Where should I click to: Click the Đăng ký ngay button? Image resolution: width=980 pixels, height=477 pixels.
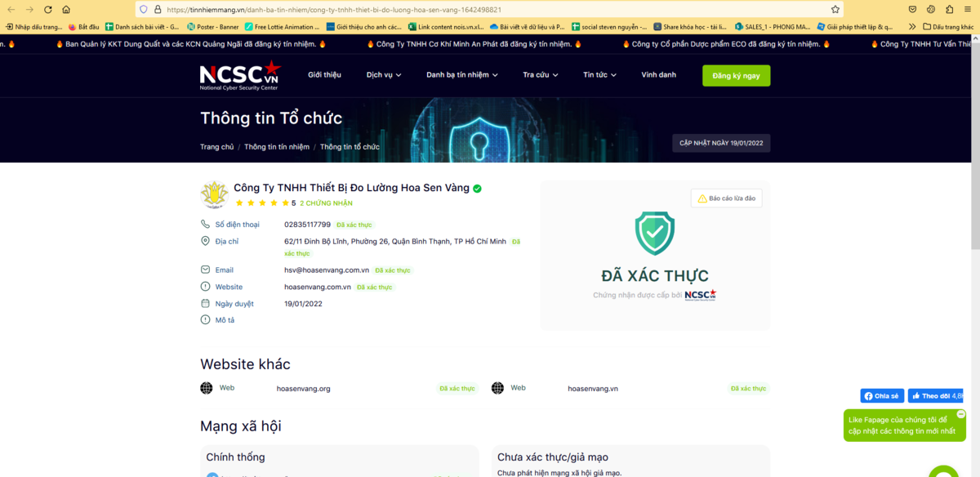pyautogui.click(x=736, y=75)
